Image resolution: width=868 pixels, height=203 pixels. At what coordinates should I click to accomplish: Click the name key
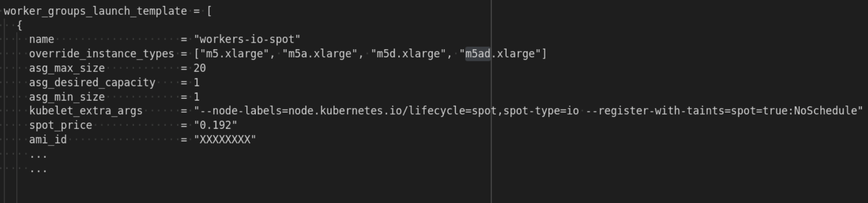[x=41, y=39]
